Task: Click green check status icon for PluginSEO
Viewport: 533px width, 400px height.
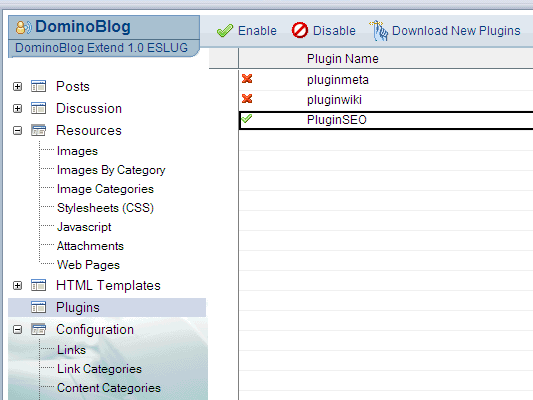Action: tap(247, 119)
